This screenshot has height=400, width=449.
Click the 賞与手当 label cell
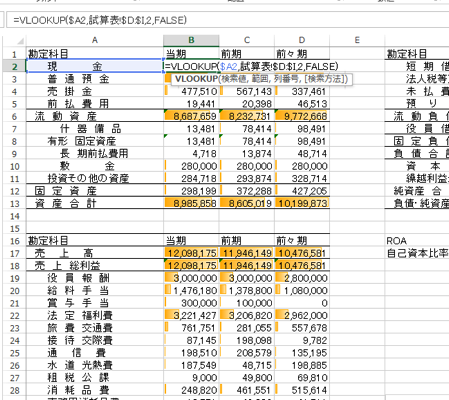(95, 303)
